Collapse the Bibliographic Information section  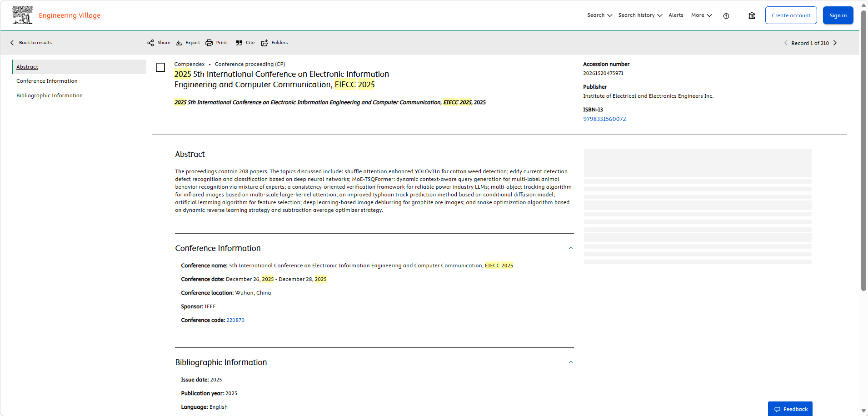click(571, 362)
